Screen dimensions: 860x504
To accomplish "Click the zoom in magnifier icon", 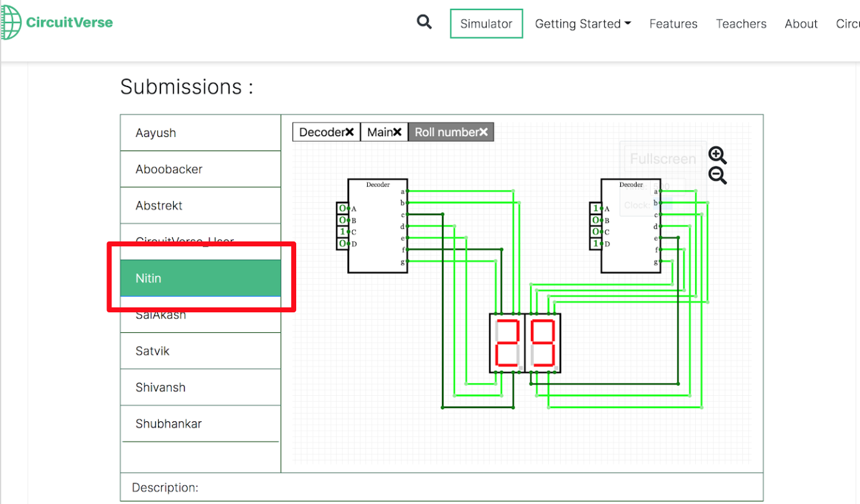I will (x=717, y=155).
